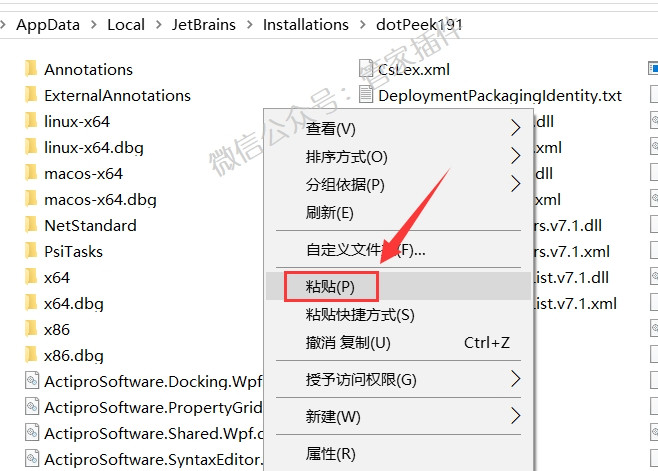Open 属性(R) from the context menu
The width and height of the screenshot is (658, 471).
click(399, 453)
